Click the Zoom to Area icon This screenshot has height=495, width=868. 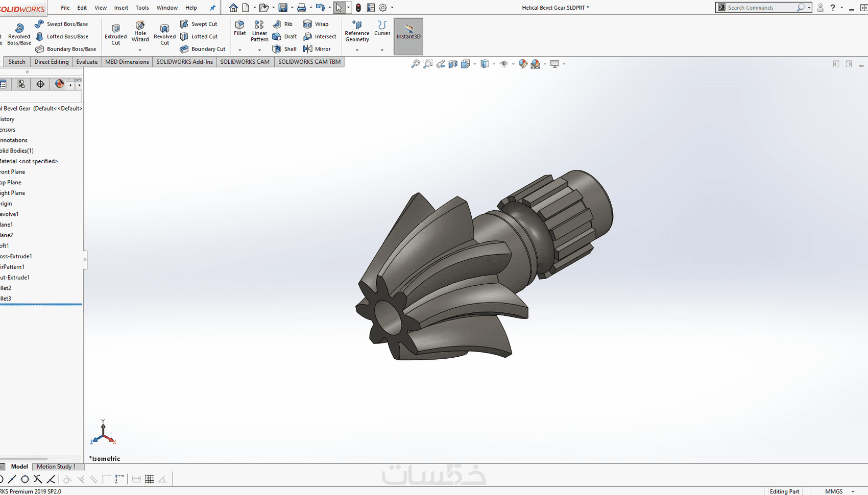click(428, 64)
